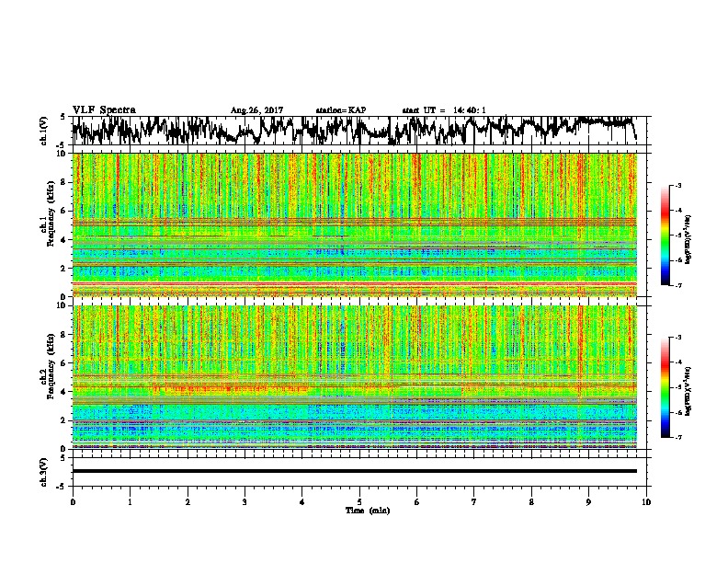The height and width of the screenshot is (563, 728).
Task: Click the number "10" on the time axis
Action: pyautogui.click(x=646, y=502)
